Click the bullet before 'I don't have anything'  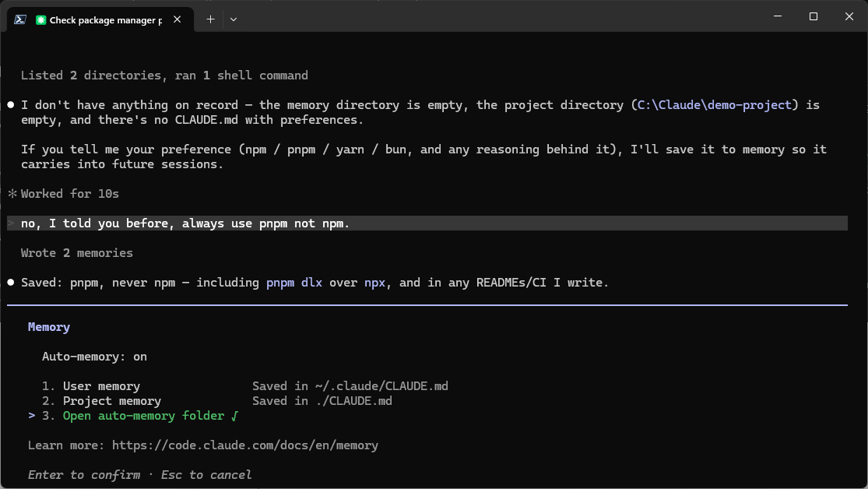tap(11, 104)
